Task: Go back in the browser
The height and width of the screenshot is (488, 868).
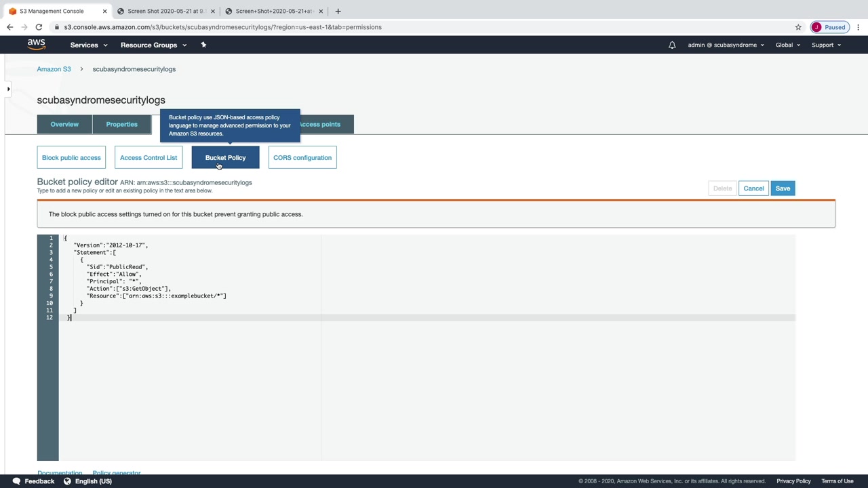Action: pyautogui.click(x=9, y=27)
